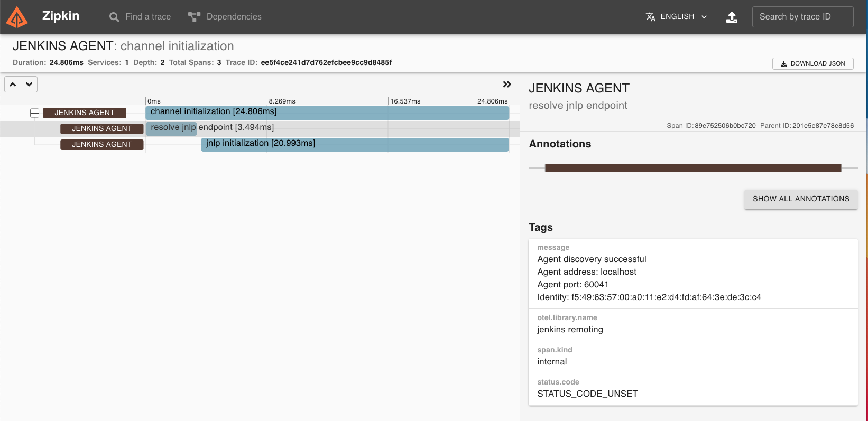
Task: Click the DOWNLOAD JSON button
Action: point(813,63)
